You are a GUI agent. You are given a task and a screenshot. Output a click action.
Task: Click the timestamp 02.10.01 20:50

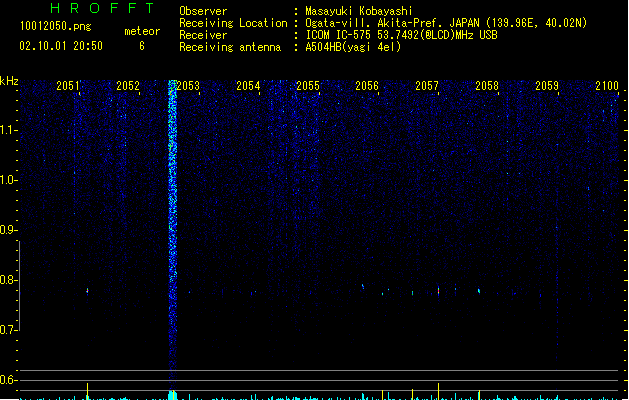61,46
